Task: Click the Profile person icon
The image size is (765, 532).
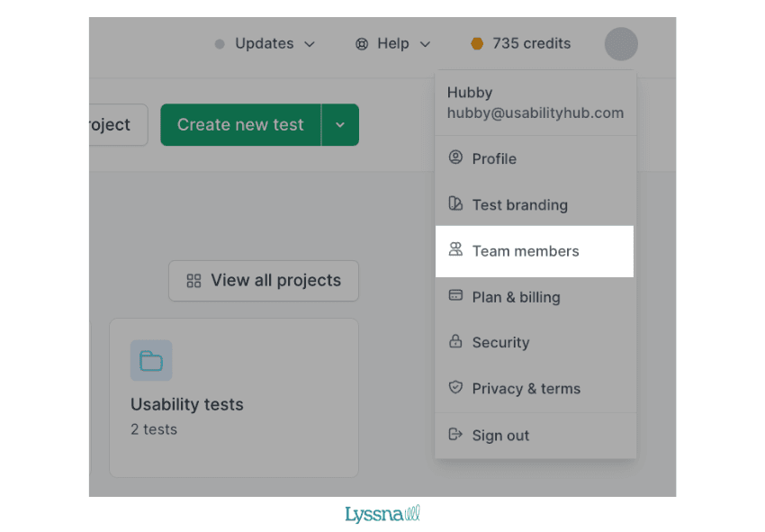Action: click(455, 158)
